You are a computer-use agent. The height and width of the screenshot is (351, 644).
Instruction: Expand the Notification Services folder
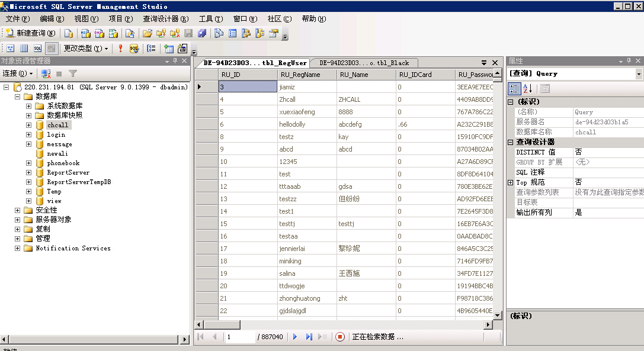coord(17,249)
